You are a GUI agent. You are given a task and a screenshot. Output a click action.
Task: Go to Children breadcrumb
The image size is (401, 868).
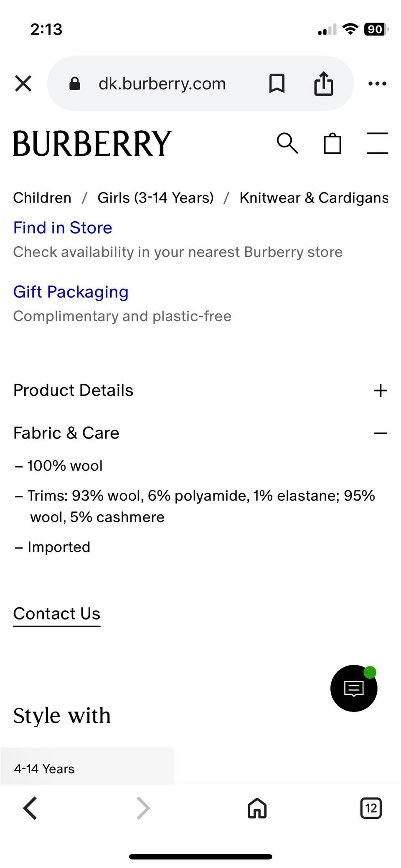pyautogui.click(x=42, y=197)
